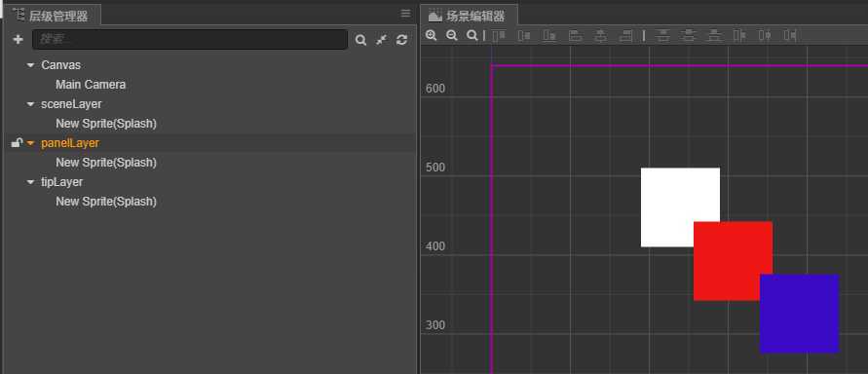Screen dimensions: 868x374
Task: Click the rightmost alignment icon in toolbar
Action: tap(790, 36)
